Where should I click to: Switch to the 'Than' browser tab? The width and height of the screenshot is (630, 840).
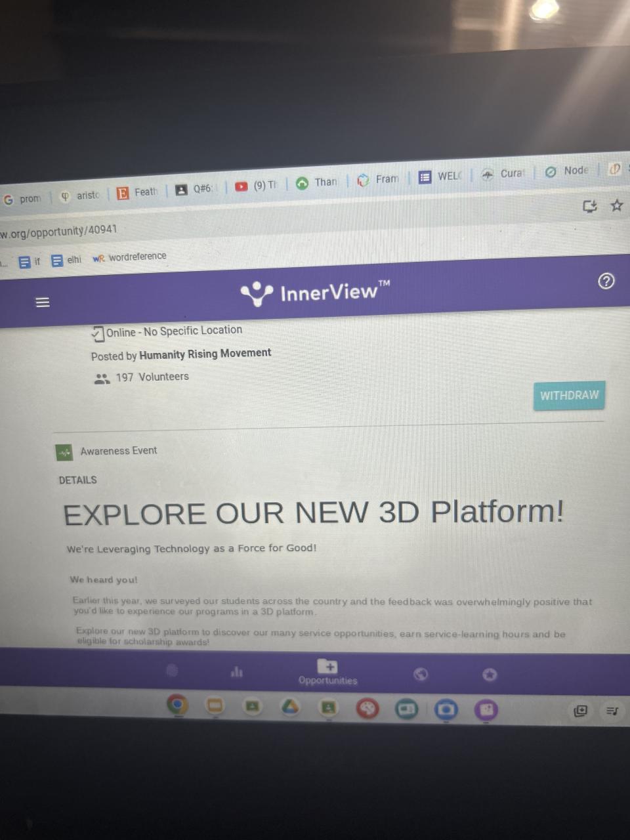click(x=317, y=182)
